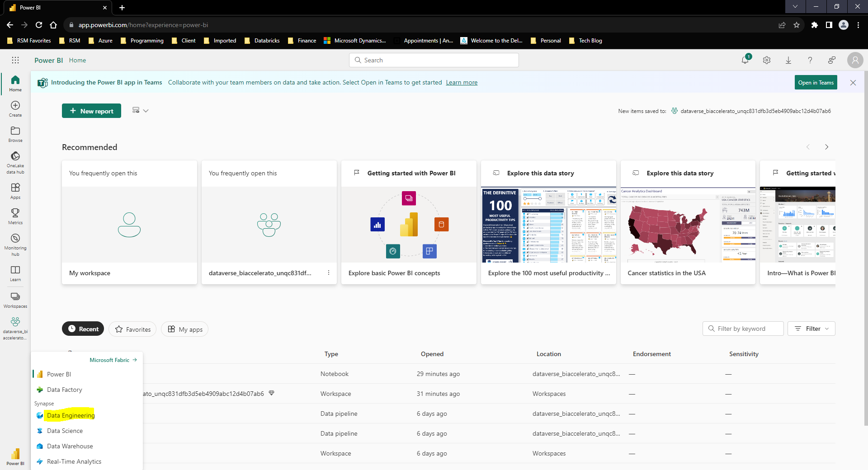Switch to Recent tab
This screenshot has width=868, height=470.
(83, 329)
